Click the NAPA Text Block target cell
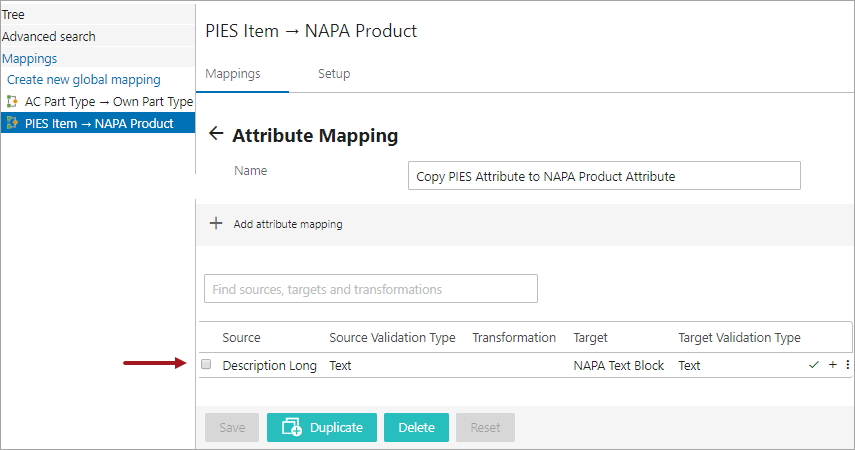Screen dimensions: 855x450 (618, 365)
